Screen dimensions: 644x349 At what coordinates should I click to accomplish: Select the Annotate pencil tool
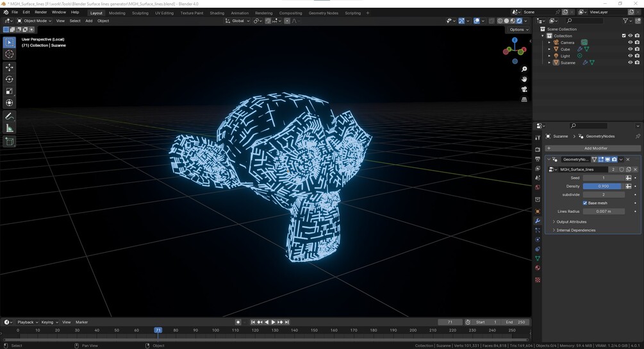[9, 116]
